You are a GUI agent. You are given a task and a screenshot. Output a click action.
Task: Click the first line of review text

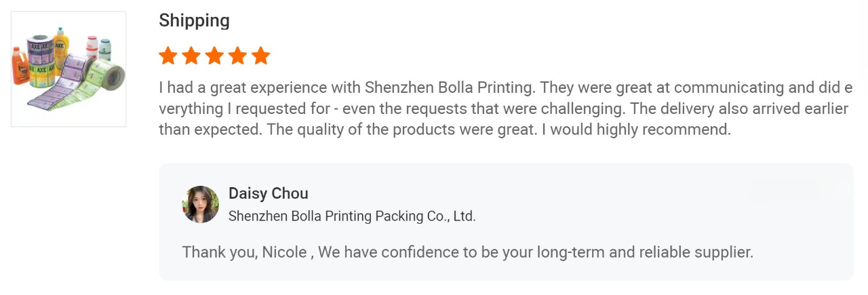(x=505, y=87)
